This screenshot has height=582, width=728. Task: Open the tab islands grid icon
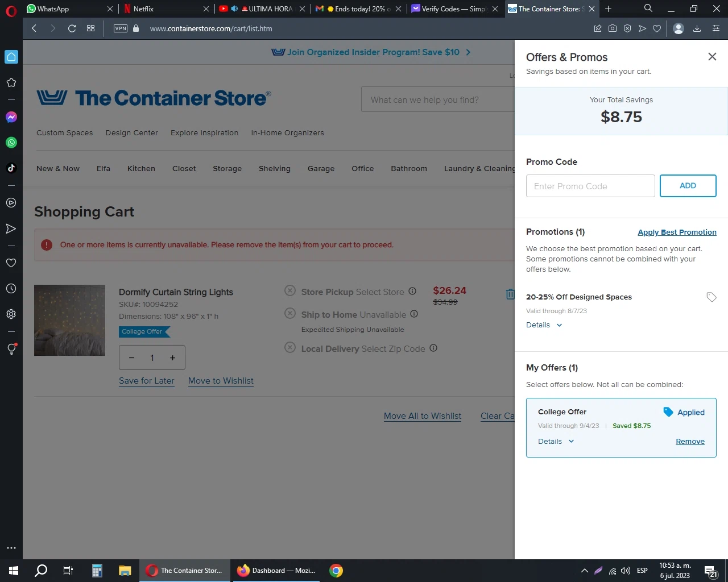[x=90, y=28]
